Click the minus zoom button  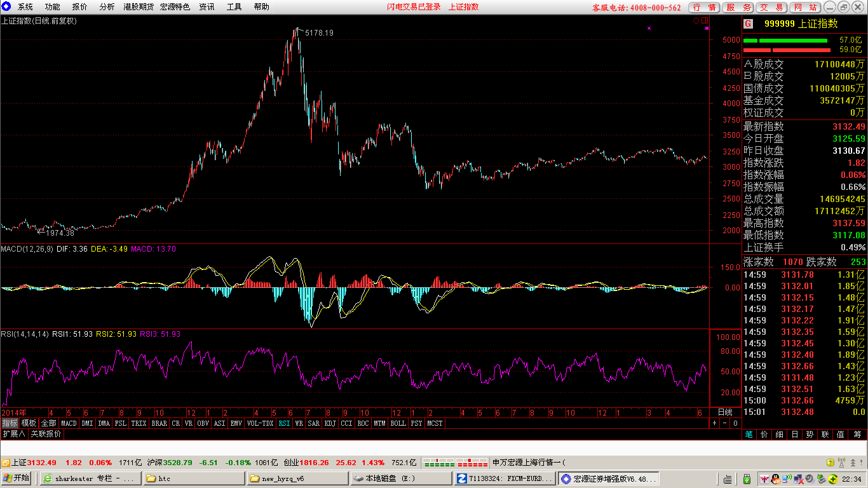click(725, 423)
